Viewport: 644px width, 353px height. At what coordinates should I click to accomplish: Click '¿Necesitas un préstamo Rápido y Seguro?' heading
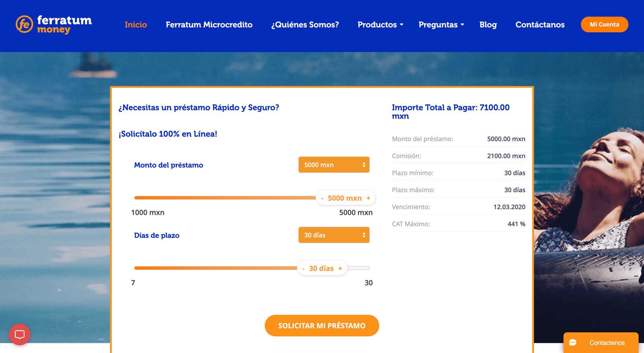[199, 108]
